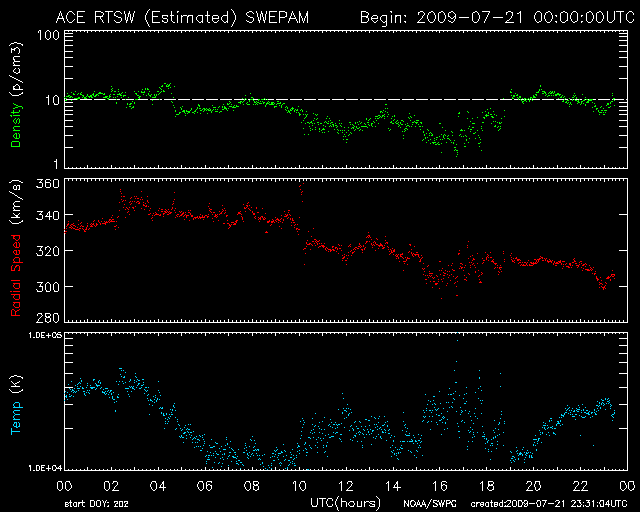Click the 'Begin: 2009-07-21 00:00:00UTC' text
640x512 pixels.
497,18
